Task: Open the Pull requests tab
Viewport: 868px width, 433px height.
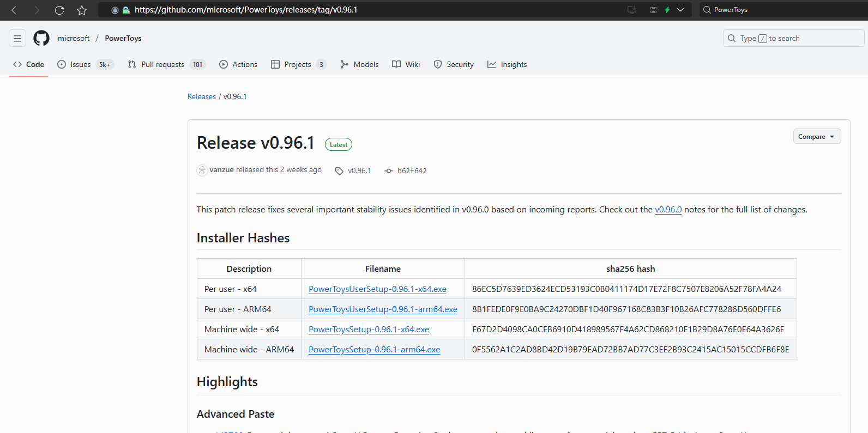Action: tap(166, 64)
